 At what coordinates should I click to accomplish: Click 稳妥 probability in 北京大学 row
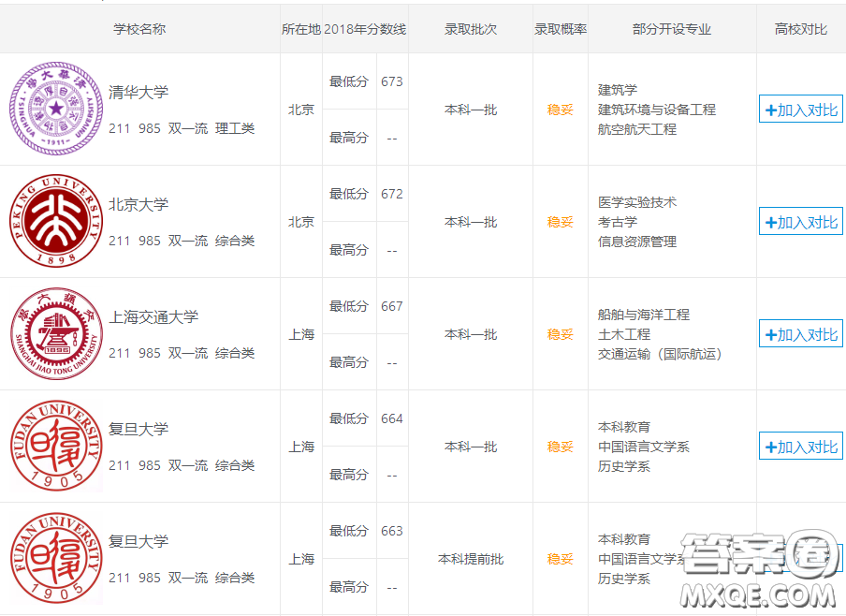tap(560, 222)
